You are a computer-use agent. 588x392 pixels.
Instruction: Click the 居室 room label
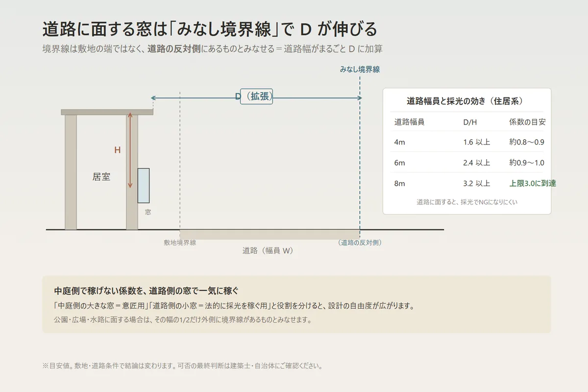pos(101,177)
